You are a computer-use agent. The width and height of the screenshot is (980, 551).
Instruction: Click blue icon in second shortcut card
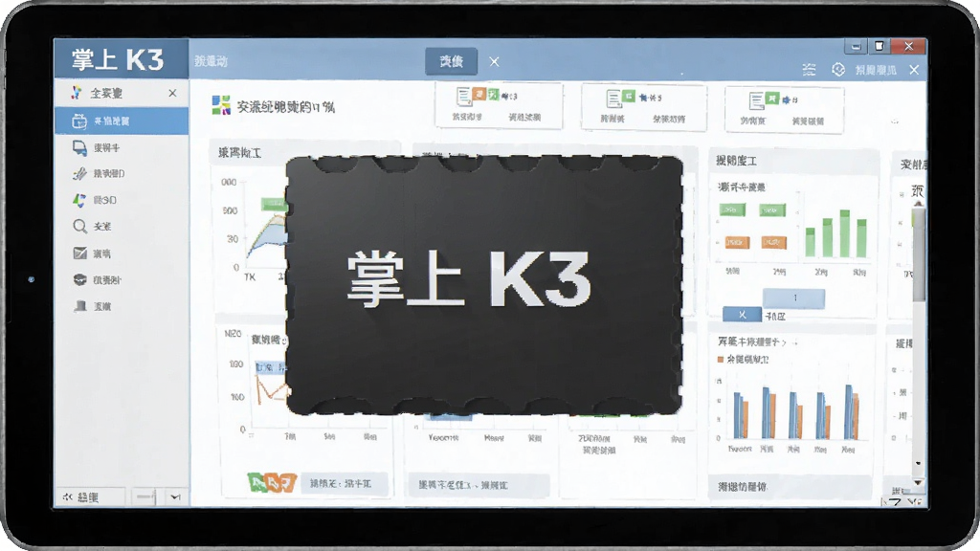click(643, 98)
